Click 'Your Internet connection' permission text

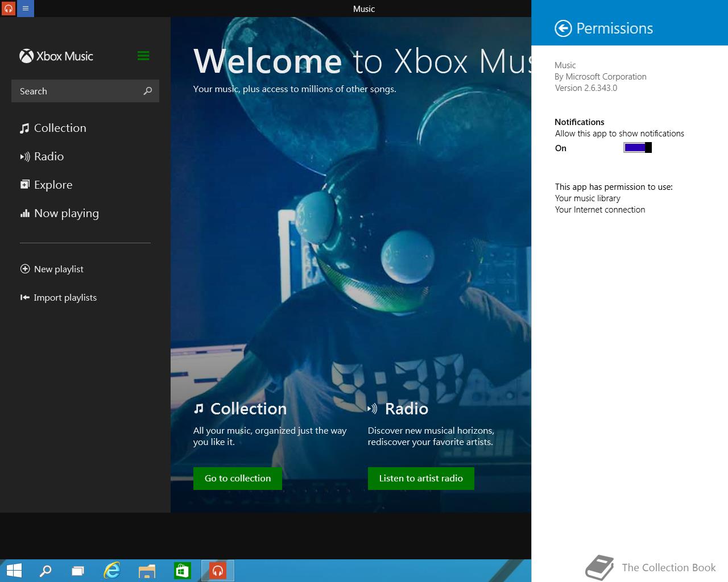pyautogui.click(x=600, y=210)
